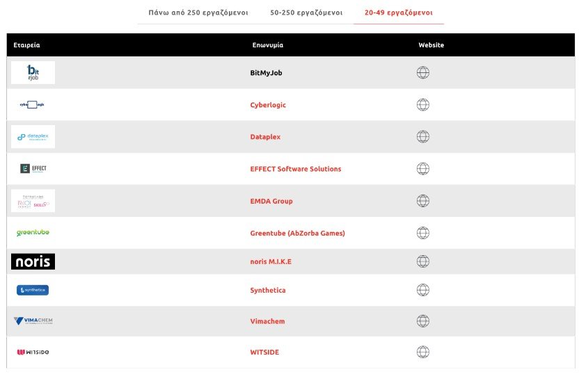Click the Cyberlogic website globe icon
The width and height of the screenshot is (588, 374).
pyautogui.click(x=422, y=105)
